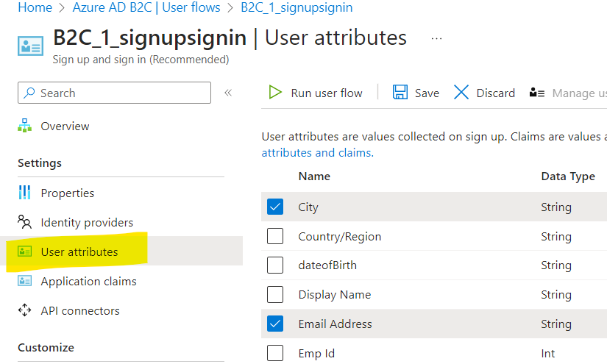Image resolution: width=607 pixels, height=364 pixels.
Task: Open Azure AD B2C User flows breadcrumb
Action: (146, 7)
